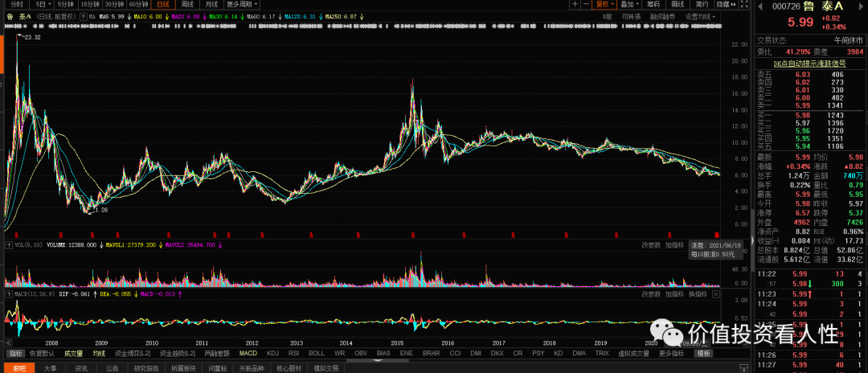Viewport: 868px width, 373px height.
Task: Zoom in chart with plus icon
Action: tap(575, 5)
